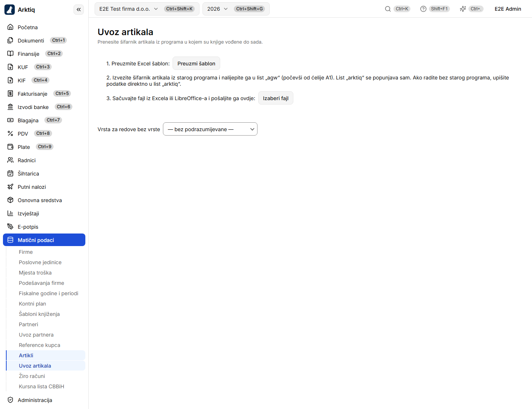Open Fiskalne godine i periodi item
The height and width of the screenshot is (409, 532).
46,293
